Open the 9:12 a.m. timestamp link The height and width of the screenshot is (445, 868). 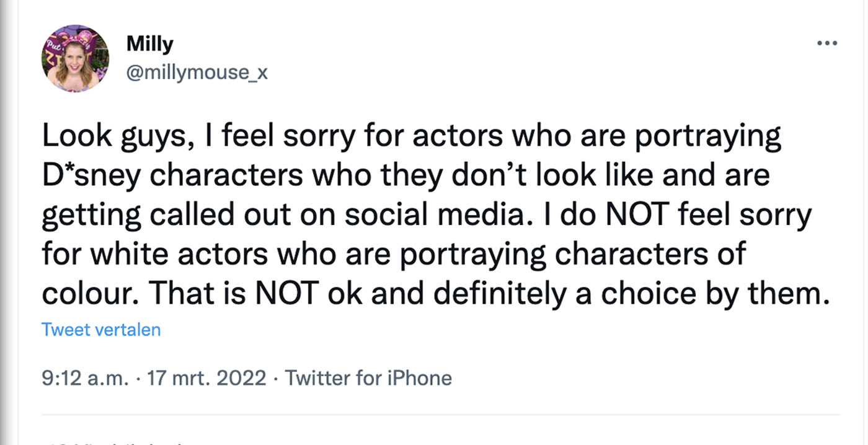tap(86, 377)
